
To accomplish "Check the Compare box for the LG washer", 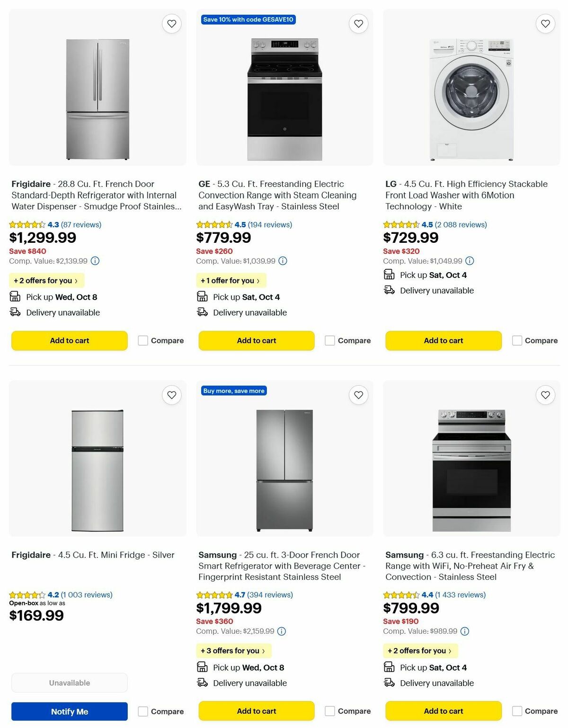I will pos(516,340).
